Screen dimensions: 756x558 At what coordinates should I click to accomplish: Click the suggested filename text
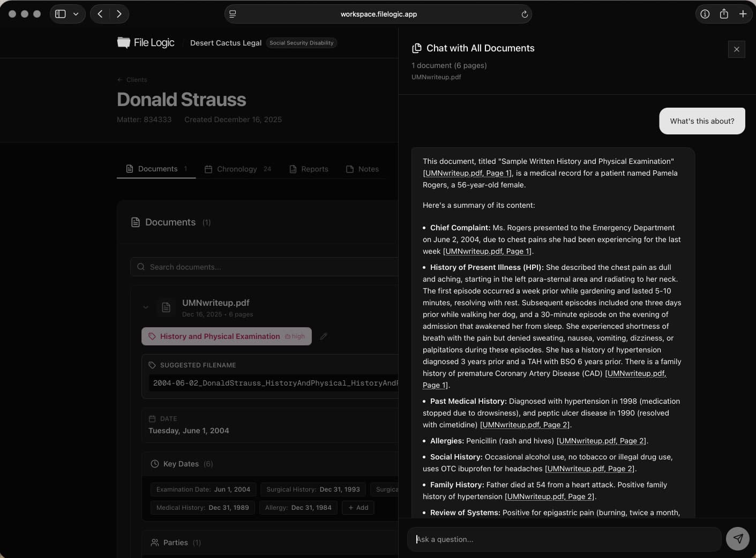point(275,383)
